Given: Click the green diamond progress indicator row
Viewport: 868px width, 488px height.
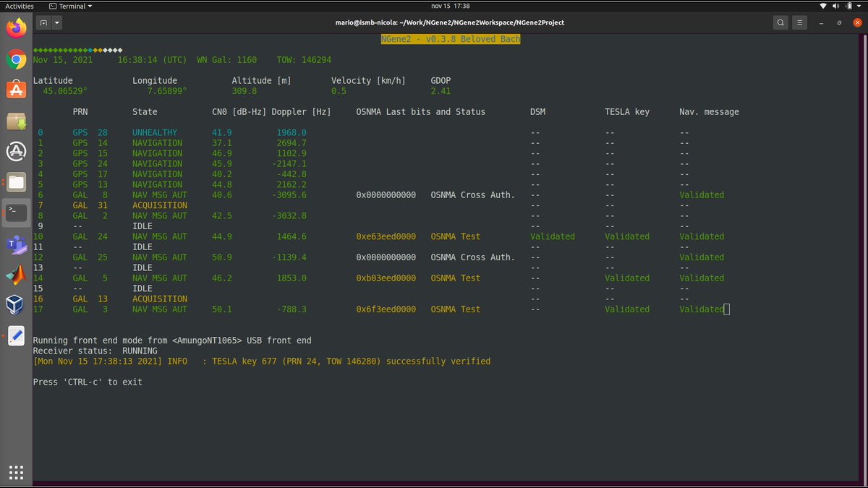Looking at the screenshot, I should click(77, 50).
